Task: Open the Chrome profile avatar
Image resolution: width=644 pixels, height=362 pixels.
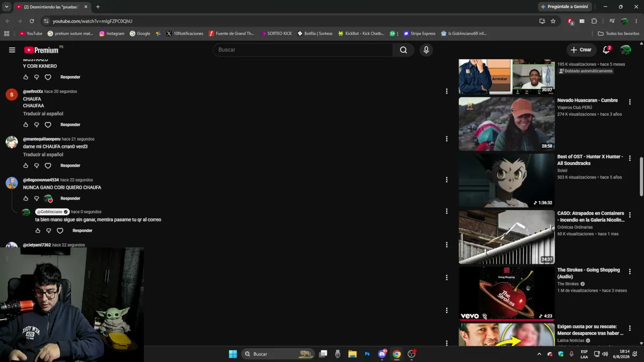Action: coord(624,21)
